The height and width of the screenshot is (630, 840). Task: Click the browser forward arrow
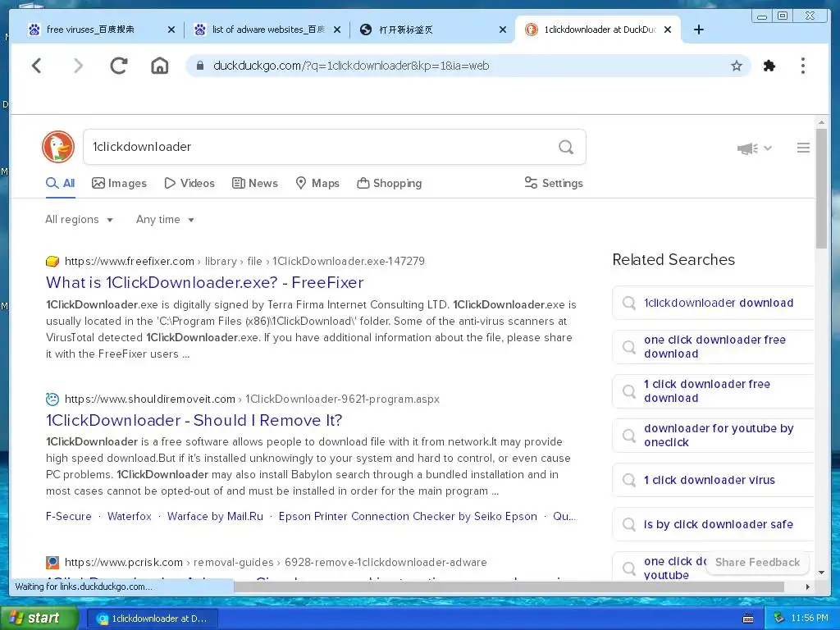coord(78,66)
